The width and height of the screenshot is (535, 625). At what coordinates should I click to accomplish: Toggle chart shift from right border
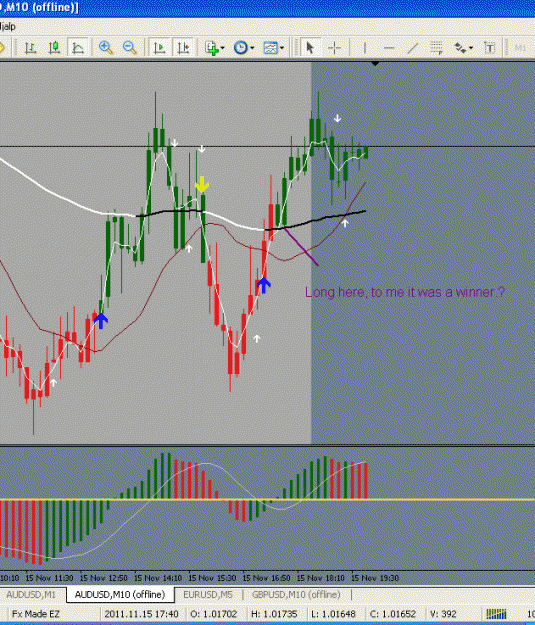click(x=183, y=48)
